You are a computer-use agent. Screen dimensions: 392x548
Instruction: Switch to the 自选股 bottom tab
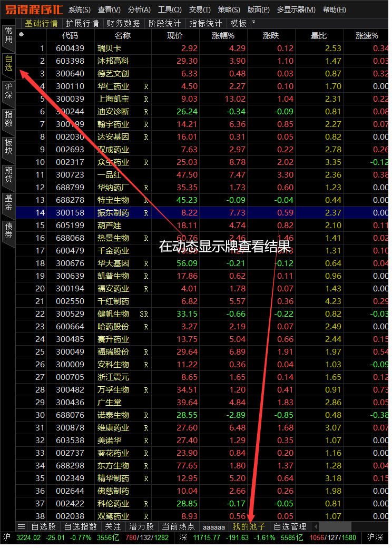(44, 526)
